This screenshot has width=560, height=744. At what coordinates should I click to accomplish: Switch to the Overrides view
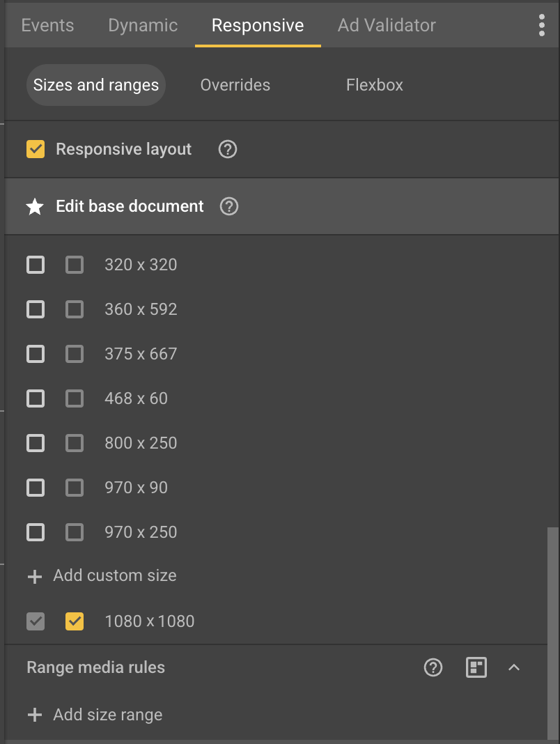(235, 84)
